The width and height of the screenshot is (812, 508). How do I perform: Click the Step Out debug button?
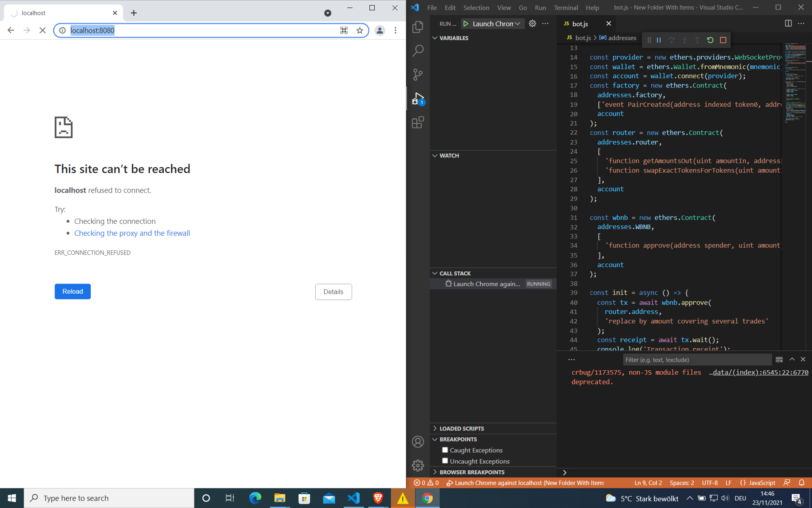pos(697,40)
